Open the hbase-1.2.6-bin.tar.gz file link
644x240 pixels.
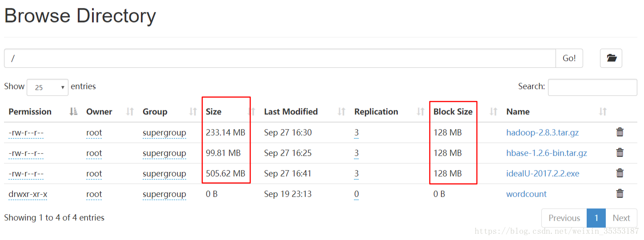point(547,153)
